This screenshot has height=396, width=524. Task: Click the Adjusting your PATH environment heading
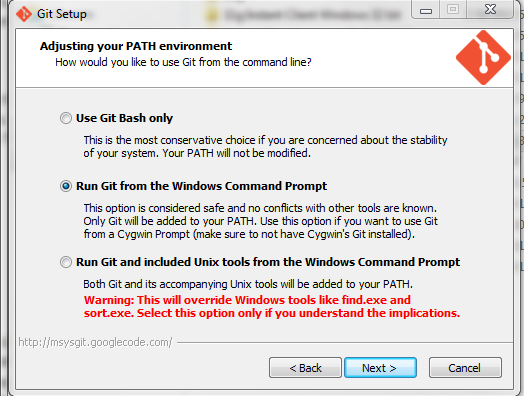(x=136, y=46)
